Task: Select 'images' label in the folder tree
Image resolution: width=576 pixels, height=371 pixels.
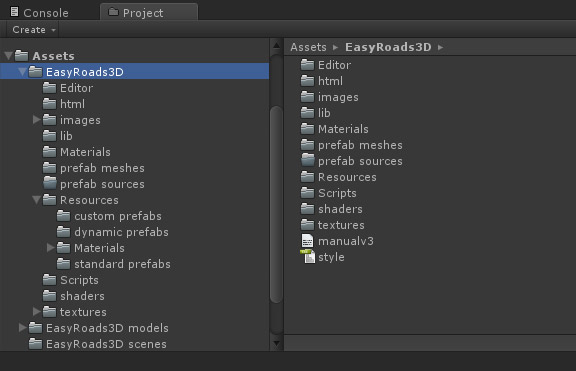Action: coord(80,120)
